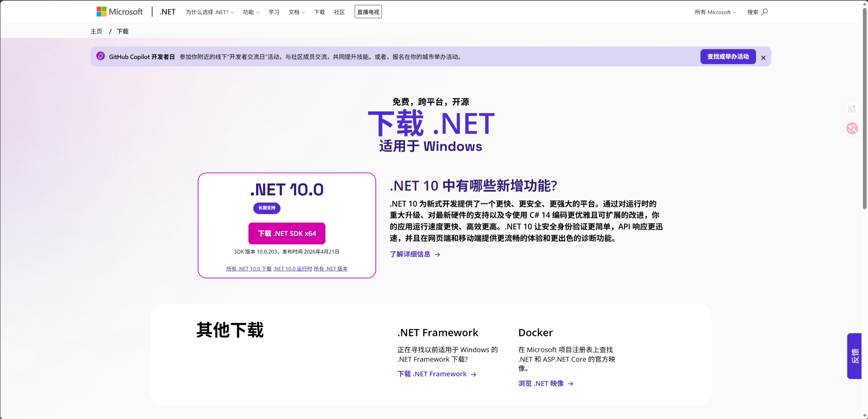Viewport: 868px width, 419px height.
Task: Open .NET 10.0 运行时 link
Action: pyautogui.click(x=293, y=269)
